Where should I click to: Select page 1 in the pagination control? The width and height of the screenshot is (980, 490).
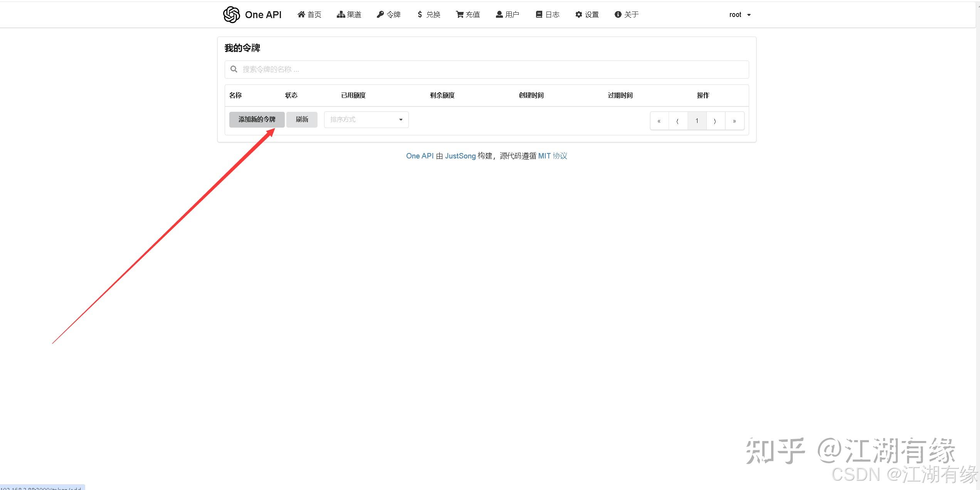tap(697, 120)
